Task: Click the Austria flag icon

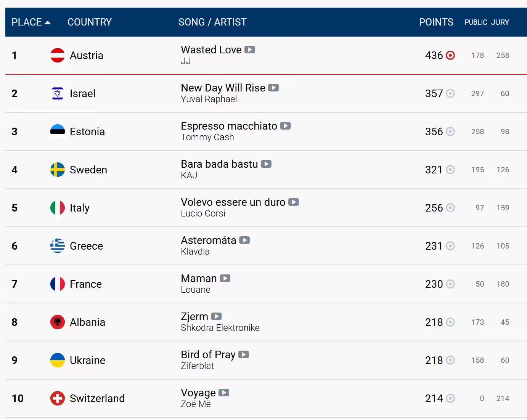Action: point(58,55)
